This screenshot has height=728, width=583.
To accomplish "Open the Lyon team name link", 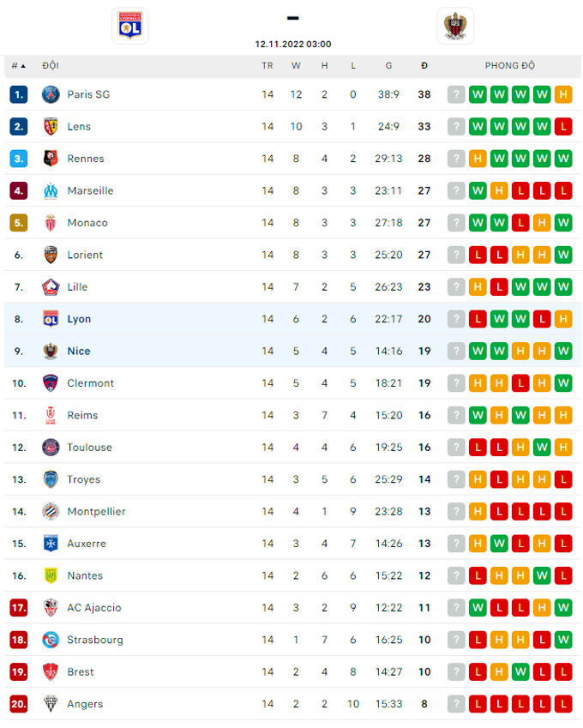I will [x=79, y=319].
